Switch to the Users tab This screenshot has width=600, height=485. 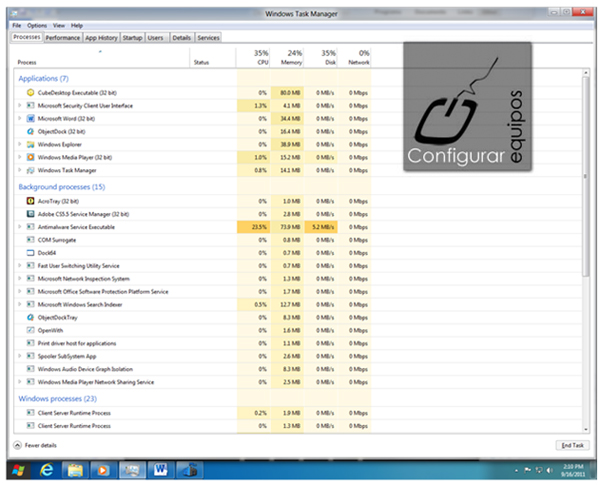point(155,38)
